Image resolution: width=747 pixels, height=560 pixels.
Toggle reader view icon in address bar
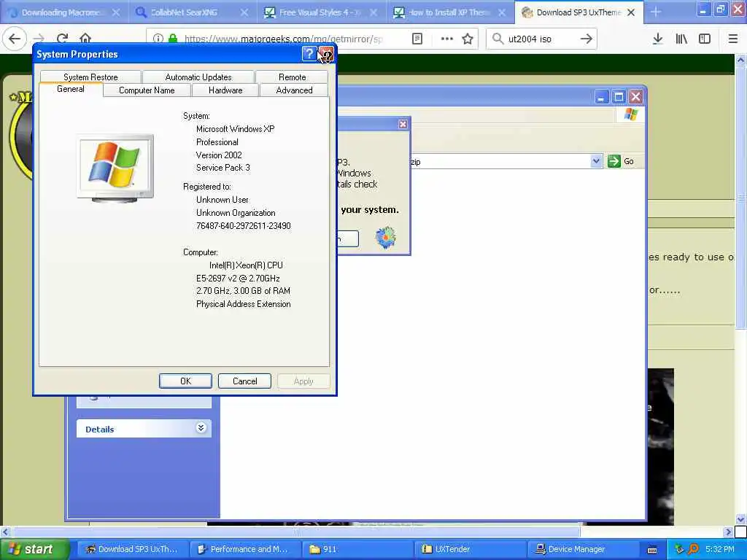coord(417,39)
